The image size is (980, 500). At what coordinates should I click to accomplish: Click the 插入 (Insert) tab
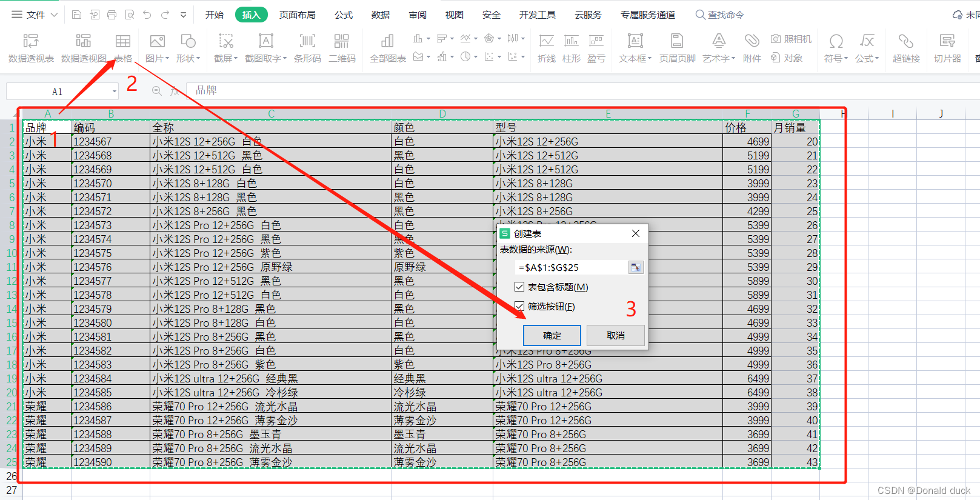[252, 15]
